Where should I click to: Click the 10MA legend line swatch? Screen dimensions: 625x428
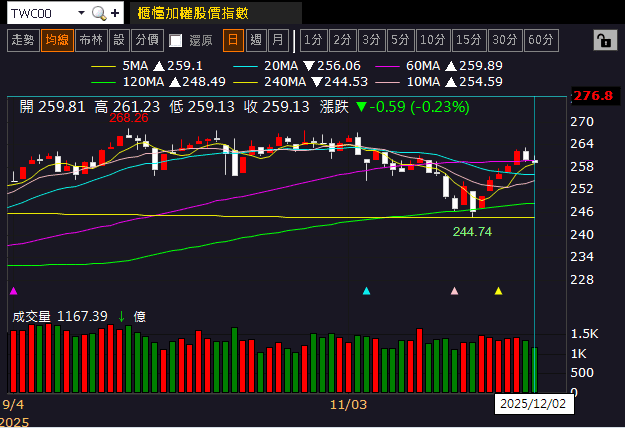pyautogui.click(x=387, y=82)
